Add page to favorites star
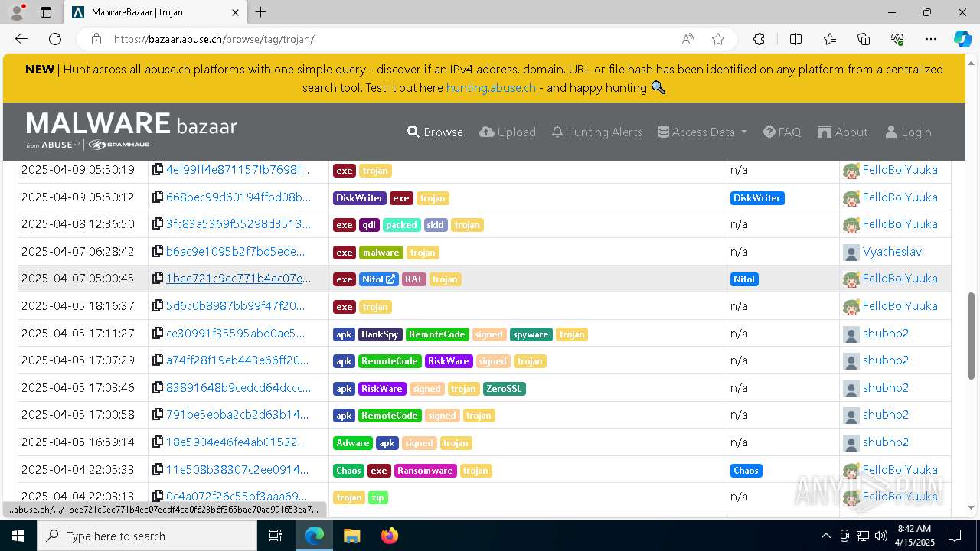Image resolution: width=980 pixels, height=551 pixels. point(717,39)
